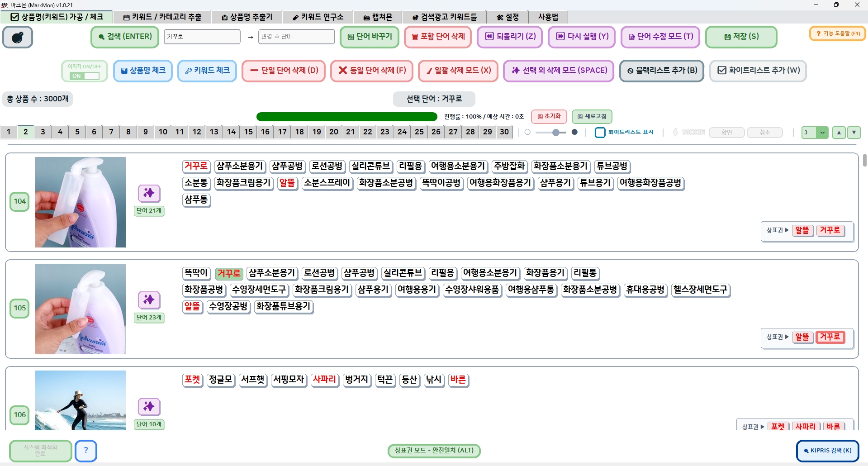The image size is (868, 466).
Task: Click 단일 단어 삭제 (D) button
Action: click(x=284, y=71)
